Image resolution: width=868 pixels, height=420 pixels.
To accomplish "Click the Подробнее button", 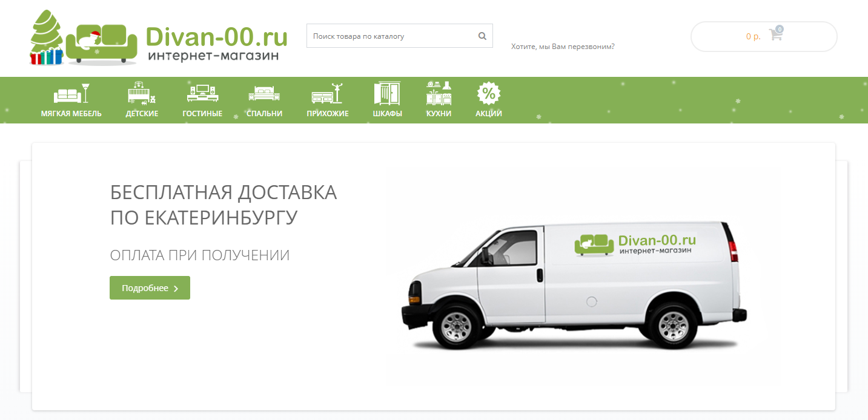I will [x=150, y=288].
